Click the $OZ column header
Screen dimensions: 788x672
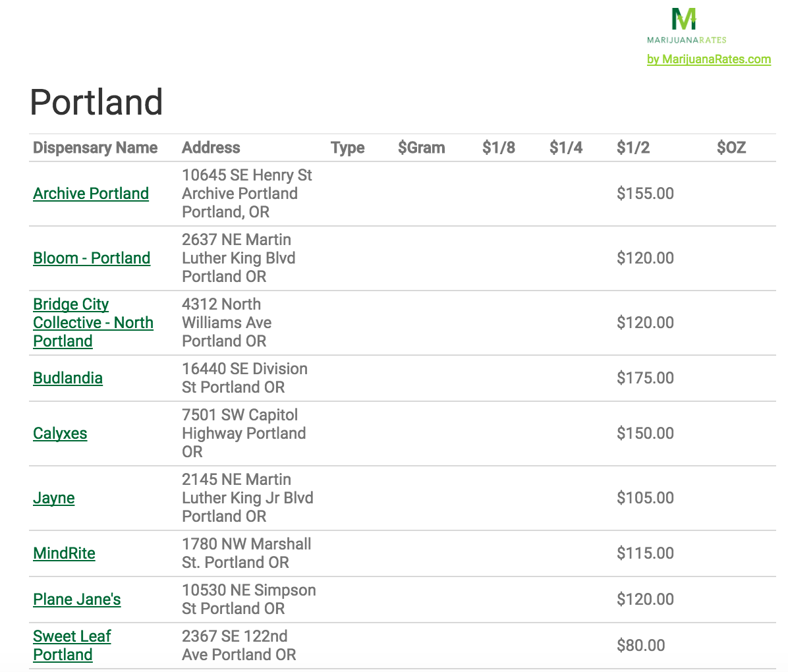click(731, 148)
